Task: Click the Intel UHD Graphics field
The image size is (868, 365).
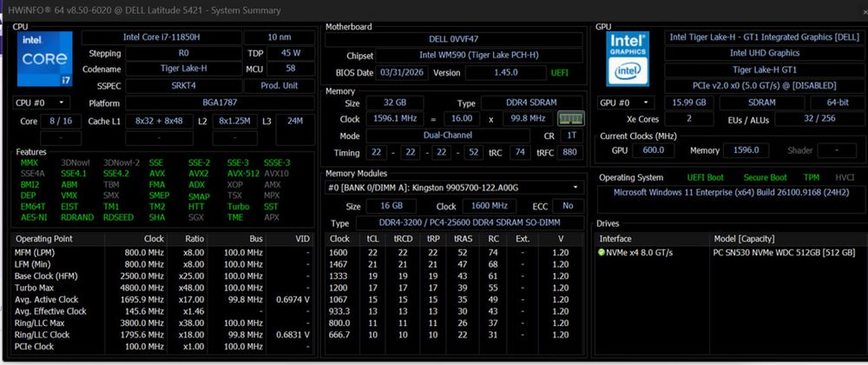Action: (x=765, y=53)
